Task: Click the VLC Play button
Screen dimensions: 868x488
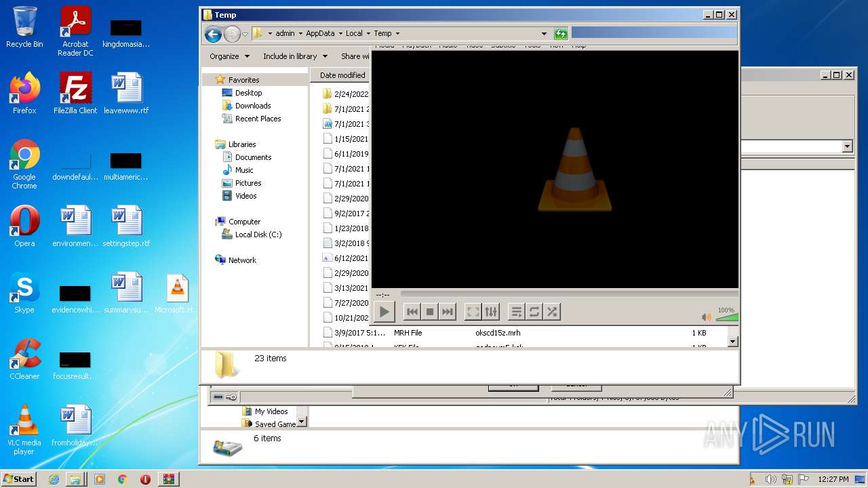Action: point(384,312)
